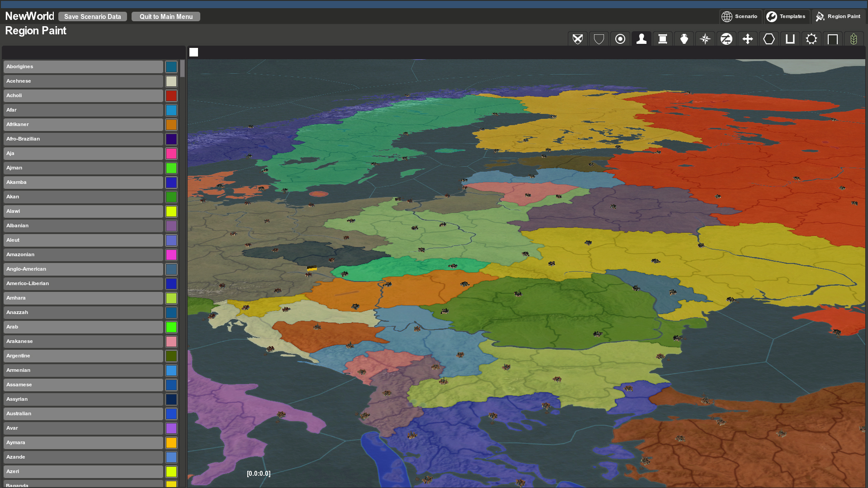The height and width of the screenshot is (488, 868).
Task: Click the Arakanese color swatch
Action: click(x=171, y=342)
